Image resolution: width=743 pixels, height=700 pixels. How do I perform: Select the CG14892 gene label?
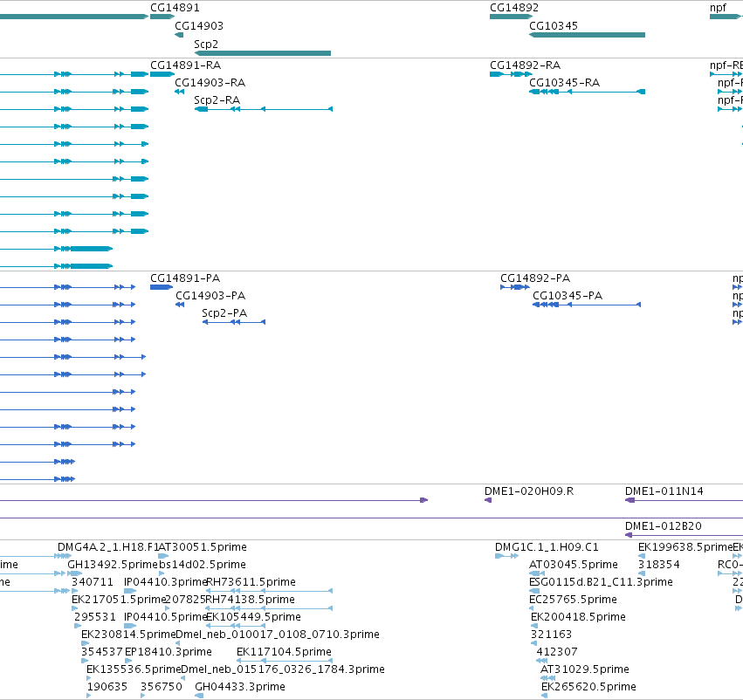tap(514, 8)
